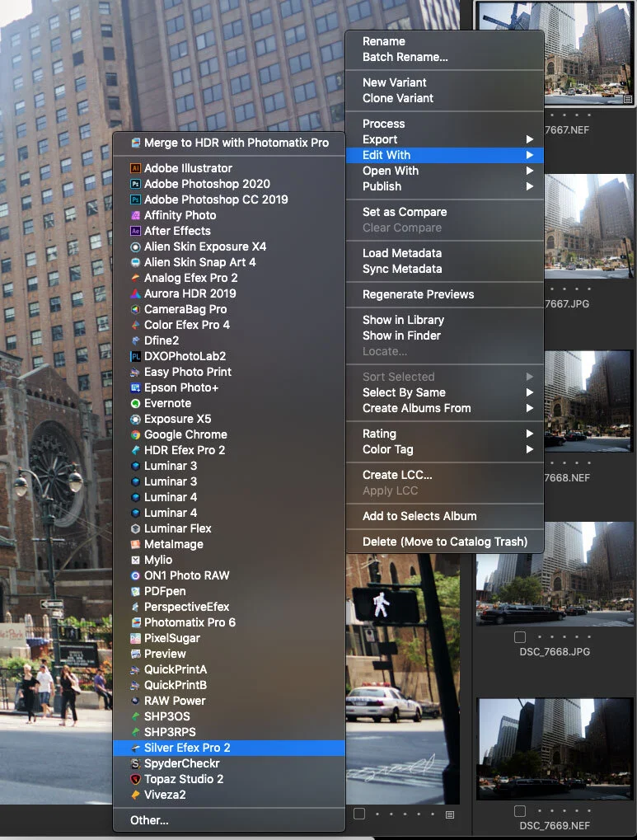Open the Edit With submenu
Screen dimensions: 637x840
tap(445, 155)
